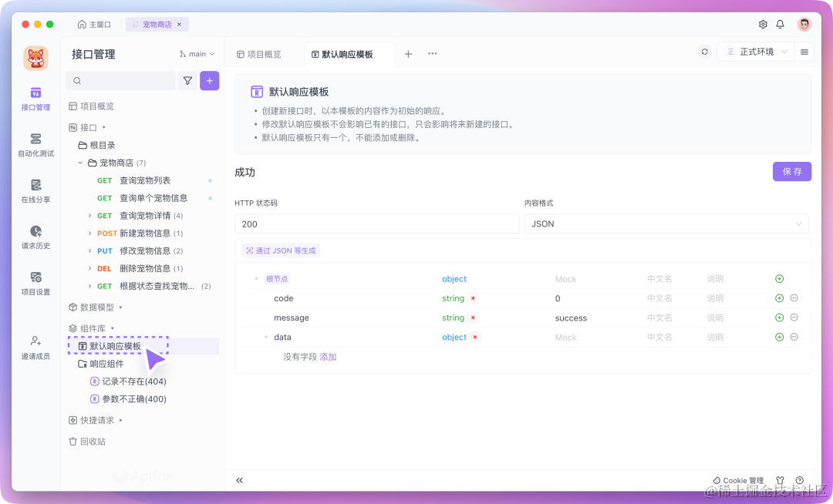Screen dimensions: 833x504
Task: Add a new tab with plus icon
Action: [408, 54]
